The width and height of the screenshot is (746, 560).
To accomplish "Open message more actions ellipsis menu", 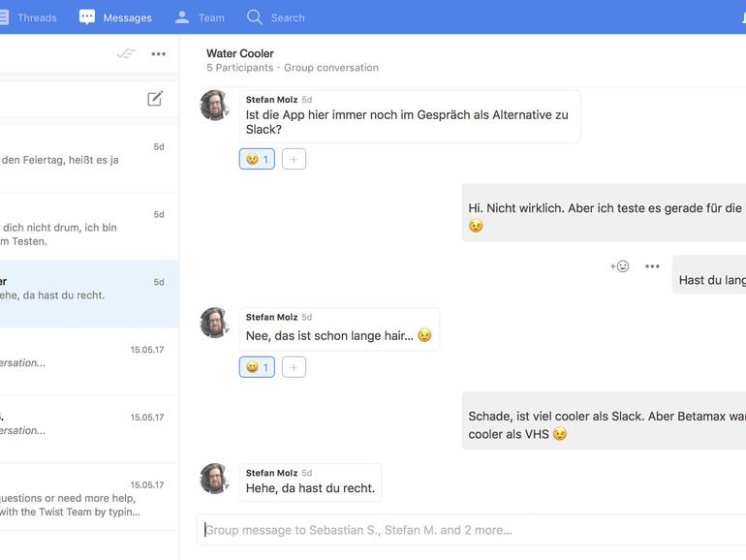I will [x=652, y=266].
